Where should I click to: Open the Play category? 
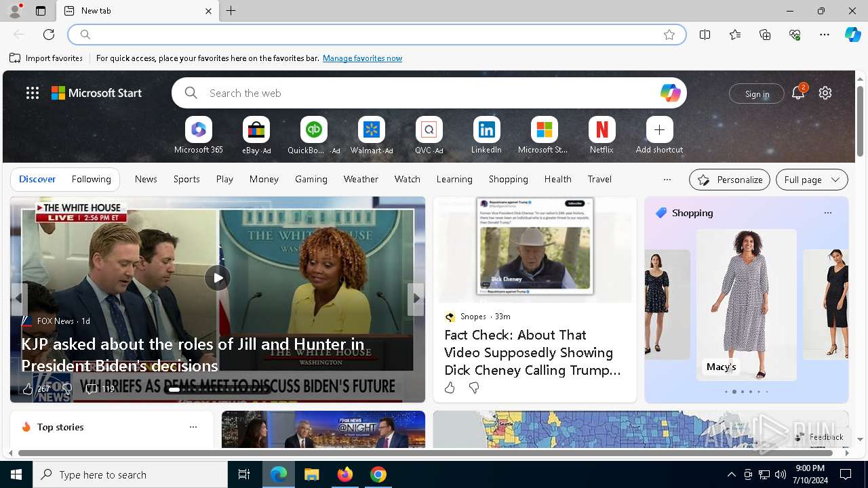(x=224, y=179)
